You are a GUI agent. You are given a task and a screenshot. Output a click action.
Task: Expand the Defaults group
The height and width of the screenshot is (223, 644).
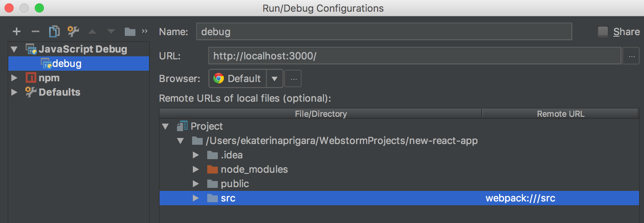click(x=14, y=92)
